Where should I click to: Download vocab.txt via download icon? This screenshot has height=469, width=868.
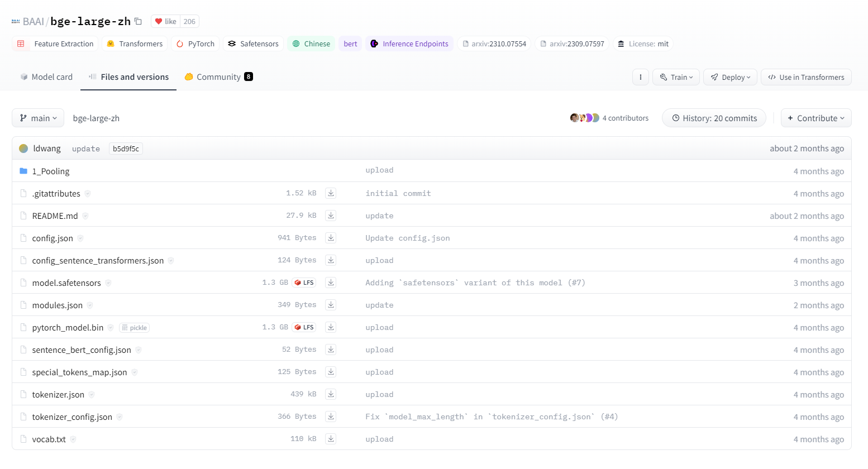[x=331, y=439]
